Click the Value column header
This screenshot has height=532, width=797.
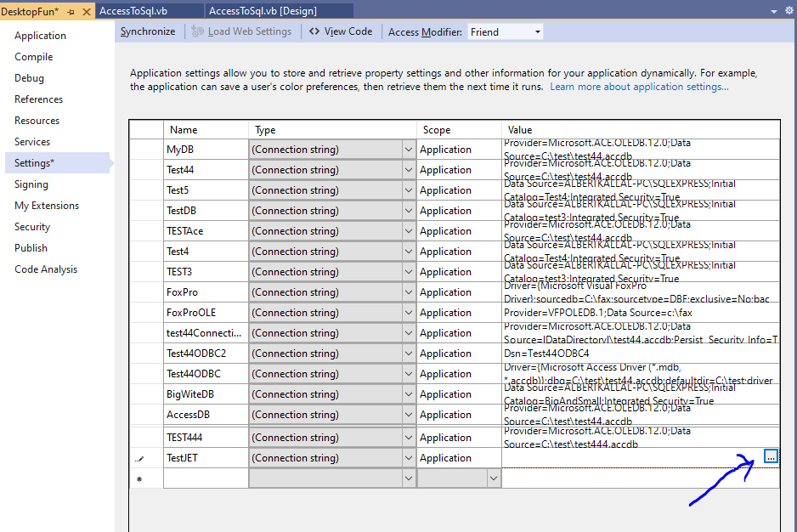(641, 130)
